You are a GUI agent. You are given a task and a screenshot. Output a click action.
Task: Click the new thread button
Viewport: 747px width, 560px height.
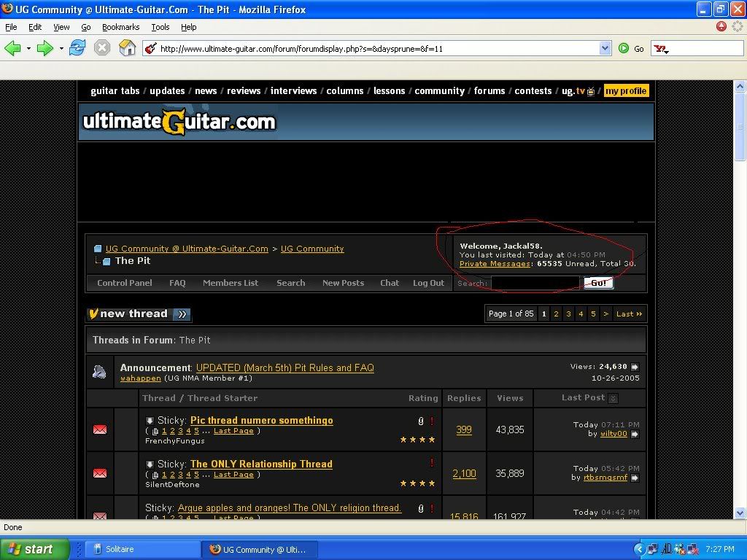(139, 314)
